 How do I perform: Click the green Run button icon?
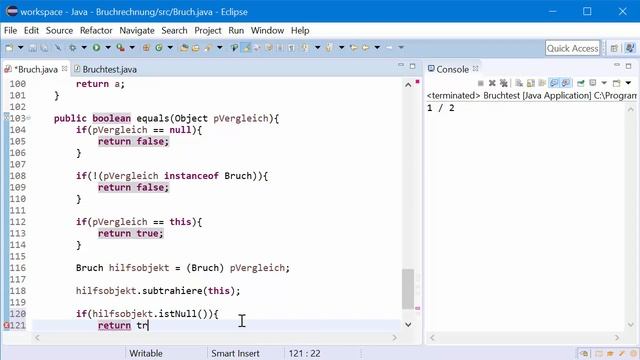(x=96, y=48)
